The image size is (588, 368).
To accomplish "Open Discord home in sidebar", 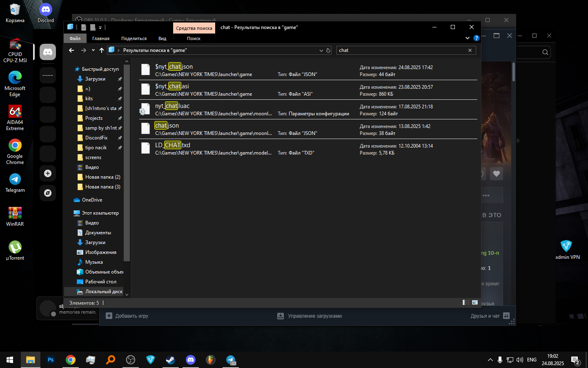I will pyautogui.click(x=48, y=52).
